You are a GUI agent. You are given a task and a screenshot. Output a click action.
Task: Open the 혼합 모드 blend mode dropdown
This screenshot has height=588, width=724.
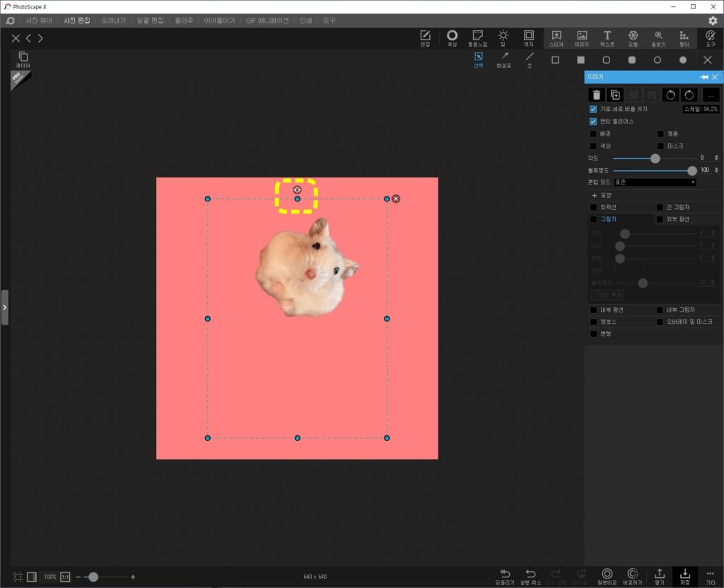coord(655,182)
